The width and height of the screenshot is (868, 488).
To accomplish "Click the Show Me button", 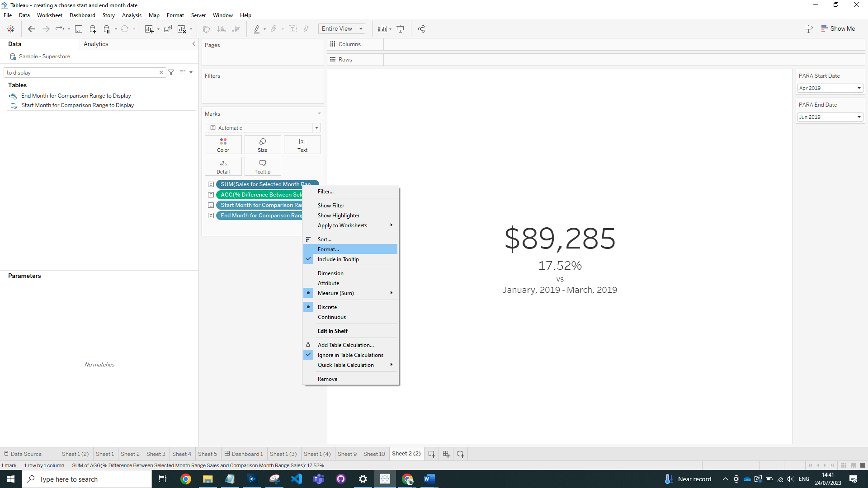I will click(838, 28).
